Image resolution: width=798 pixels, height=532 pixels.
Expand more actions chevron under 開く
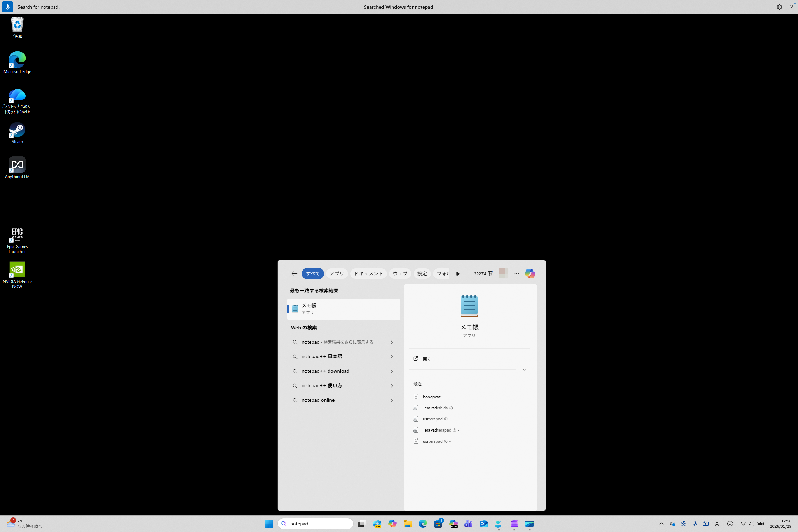tap(524, 370)
